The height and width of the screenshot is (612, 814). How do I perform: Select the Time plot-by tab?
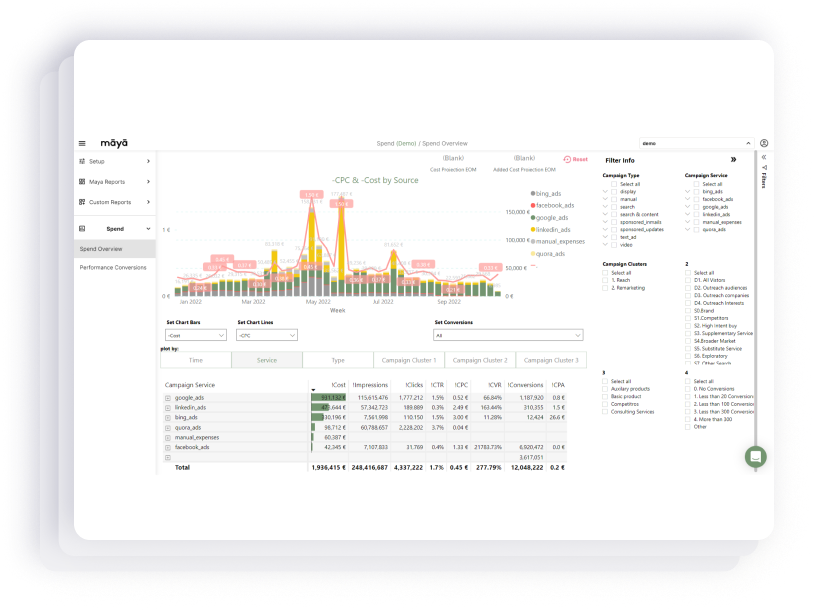click(x=196, y=360)
